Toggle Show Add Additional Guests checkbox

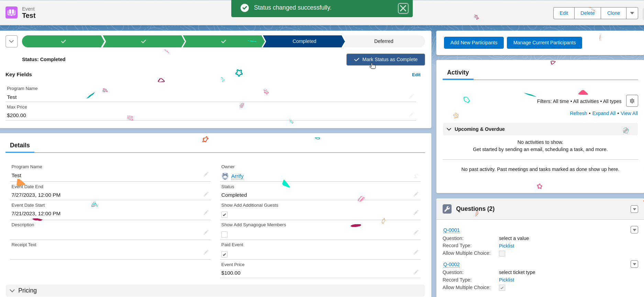coord(224,215)
